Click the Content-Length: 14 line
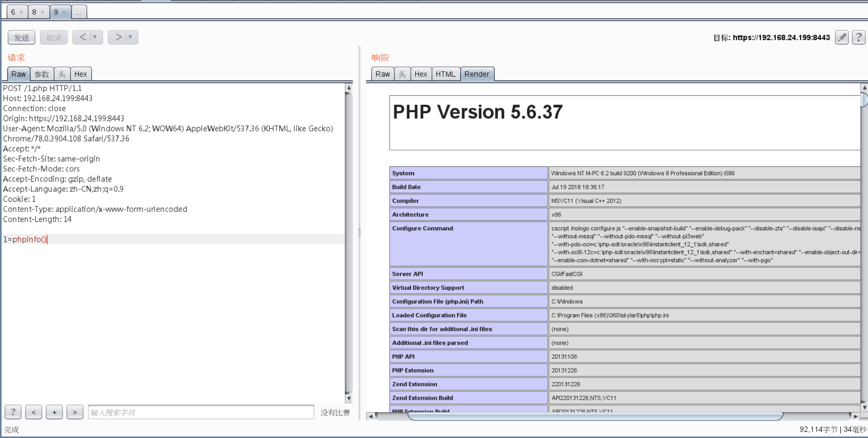This screenshot has height=438, width=868. pyautogui.click(x=37, y=219)
